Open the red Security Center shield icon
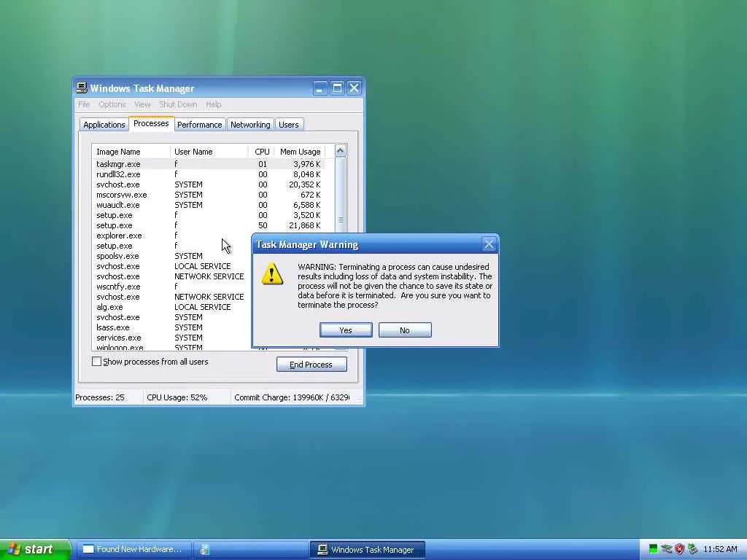The height and width of the screenshot is (560, 747). [x=679, y=549]
